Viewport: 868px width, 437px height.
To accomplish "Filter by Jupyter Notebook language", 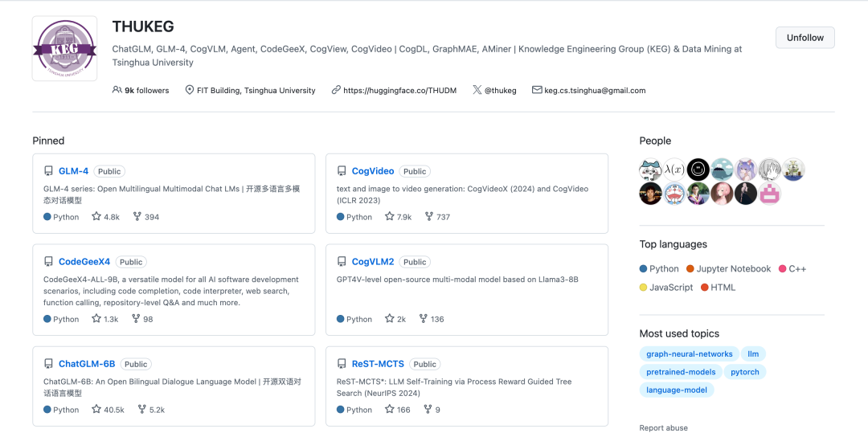I will [734, 269].
